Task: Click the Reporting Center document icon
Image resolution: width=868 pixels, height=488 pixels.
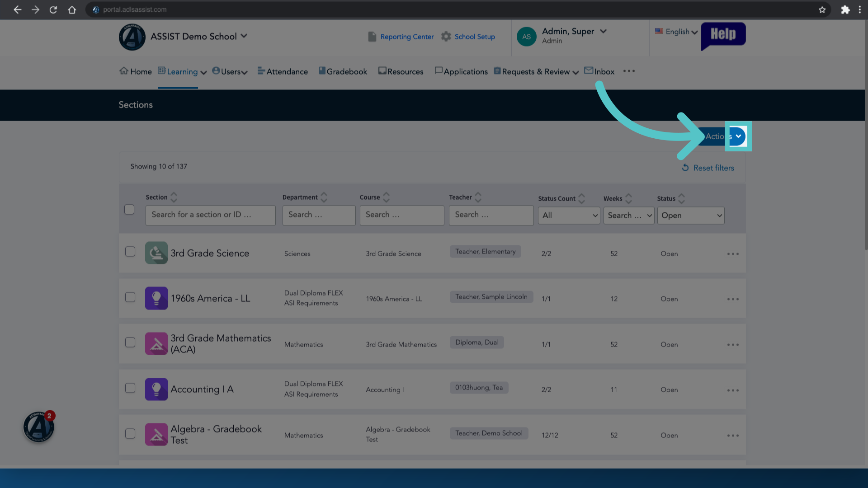Action: (x=372, y=37)
